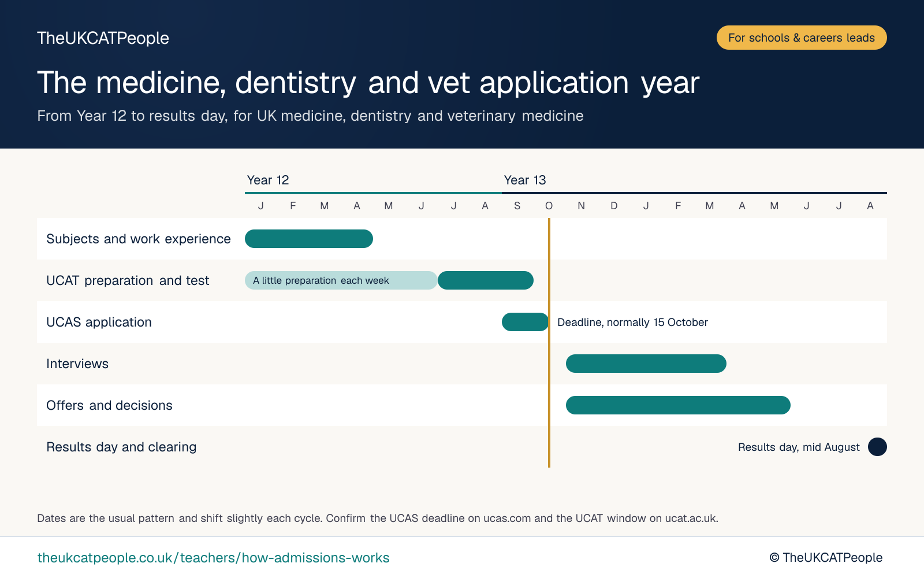The width and height of the screenshot is (924, 578).
Task: Click the main title about the application year
Action: [368, 83]
